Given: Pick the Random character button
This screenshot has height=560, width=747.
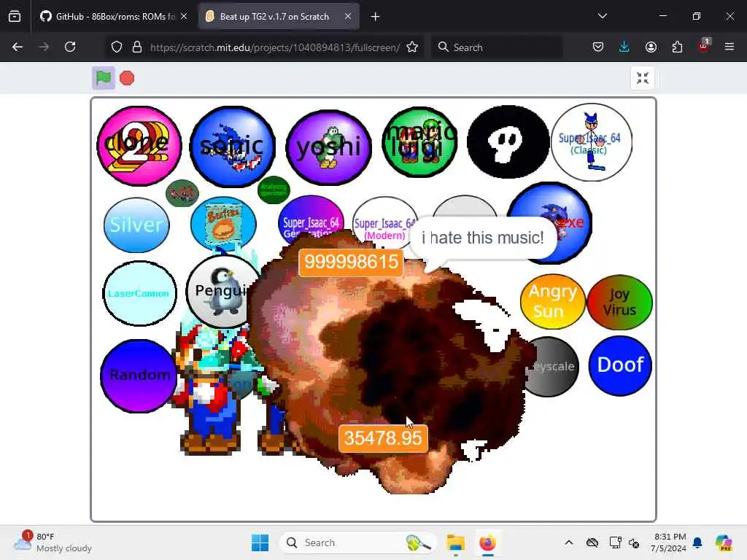Looking at the screenshot, I should [x=138, y=376].
